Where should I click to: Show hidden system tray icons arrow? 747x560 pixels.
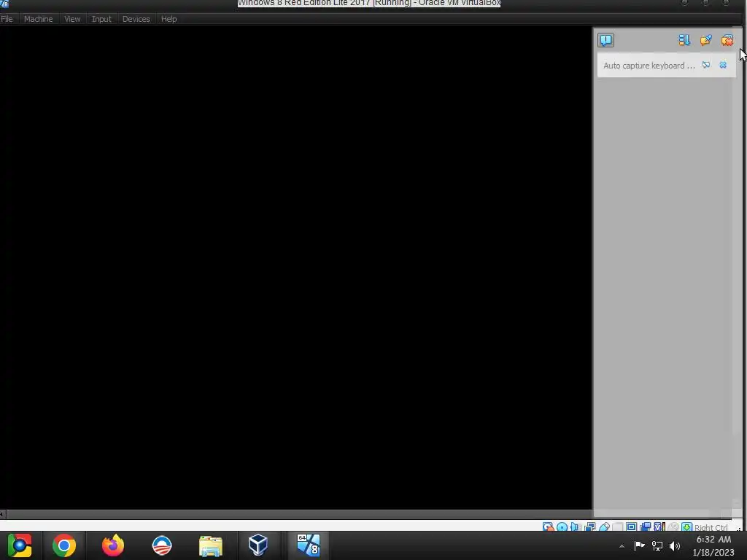pos(622,546)
